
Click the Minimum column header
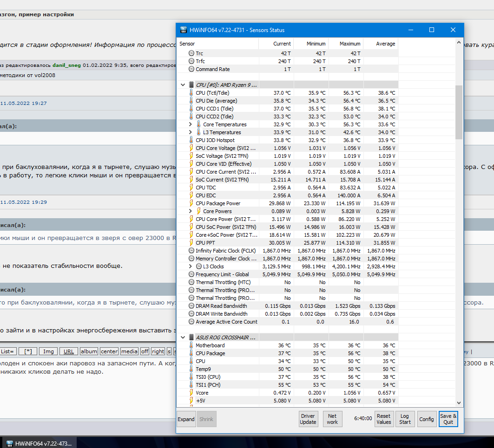311,44
